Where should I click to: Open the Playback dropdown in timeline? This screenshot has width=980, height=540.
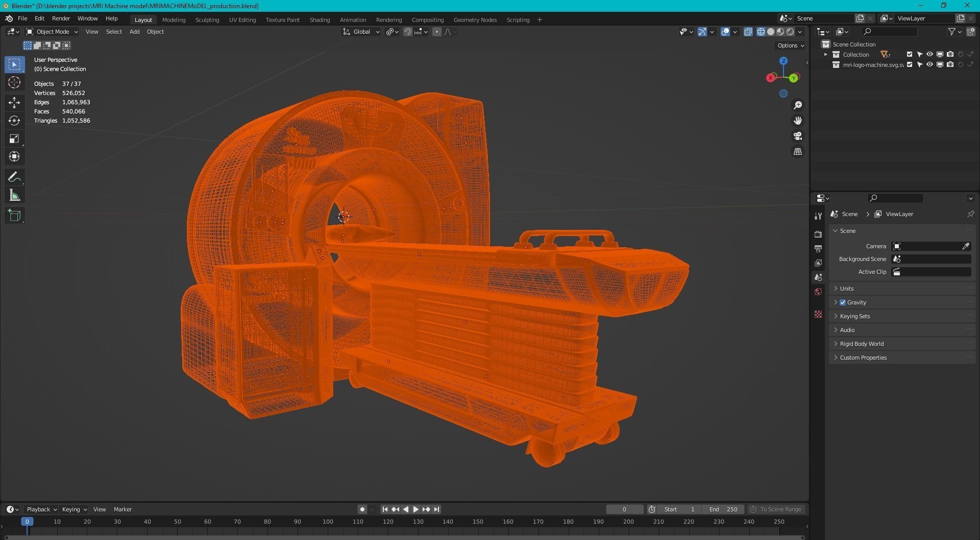click(41, 509)
